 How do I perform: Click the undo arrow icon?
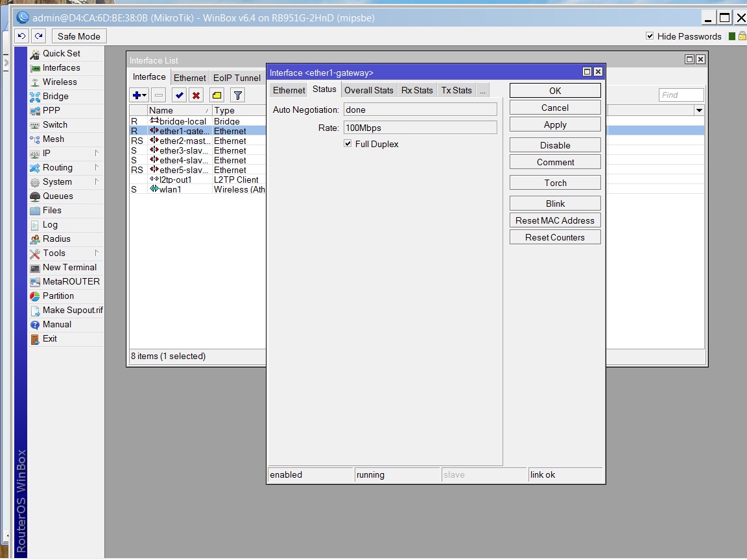tap(21, 36)
